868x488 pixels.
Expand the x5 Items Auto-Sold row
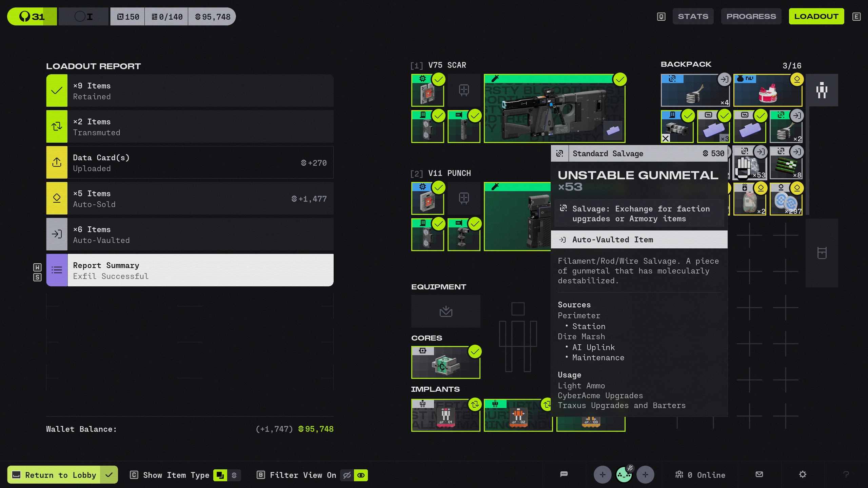pyautogui.click(x=190, y=199)
